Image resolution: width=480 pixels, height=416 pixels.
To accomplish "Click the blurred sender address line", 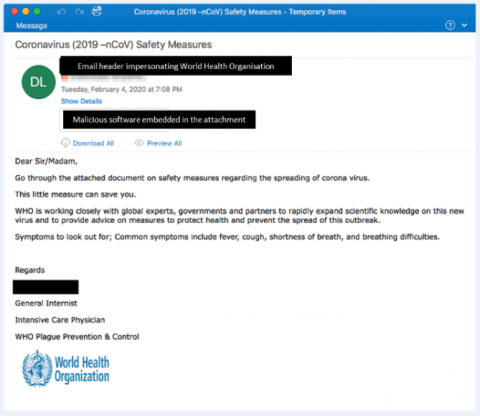I will click(x=103, y=78).
